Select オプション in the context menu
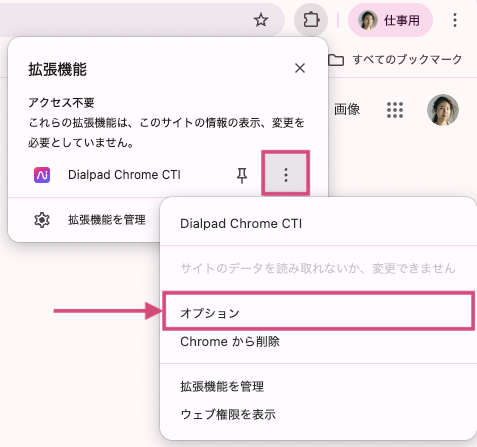Viewport: 477px width, 447px height. [318, 313]
